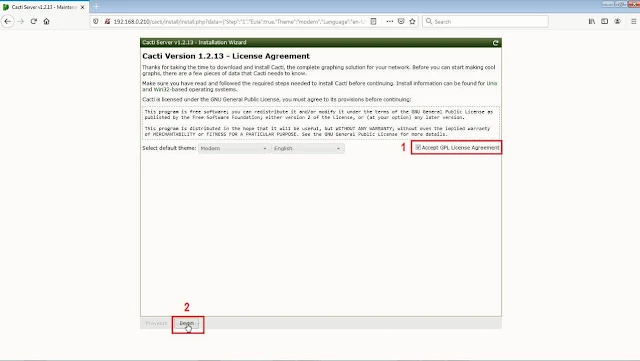This screenshot has height=361, width=640.
Task: Click the browser Search field
Action: (x=485, y=21)
